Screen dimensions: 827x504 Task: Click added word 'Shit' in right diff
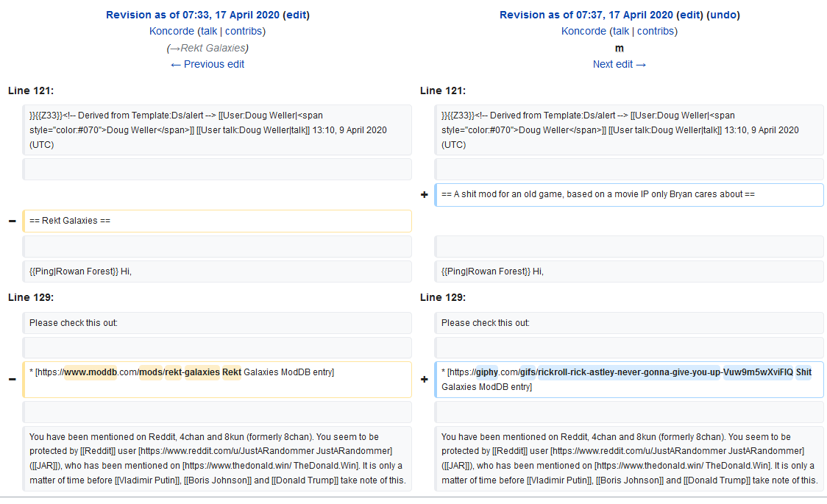point(803,372)
